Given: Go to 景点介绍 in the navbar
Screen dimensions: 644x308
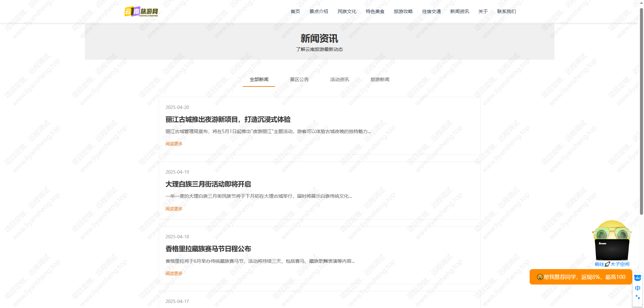Looking at the screenshot, I should (x=319, y=11).
